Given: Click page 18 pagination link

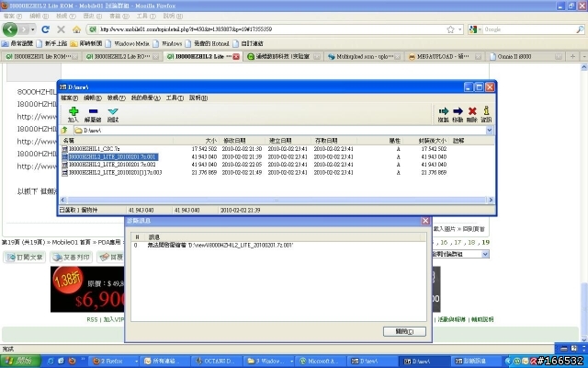Looking at the screenshot, I should click(471, 243).
